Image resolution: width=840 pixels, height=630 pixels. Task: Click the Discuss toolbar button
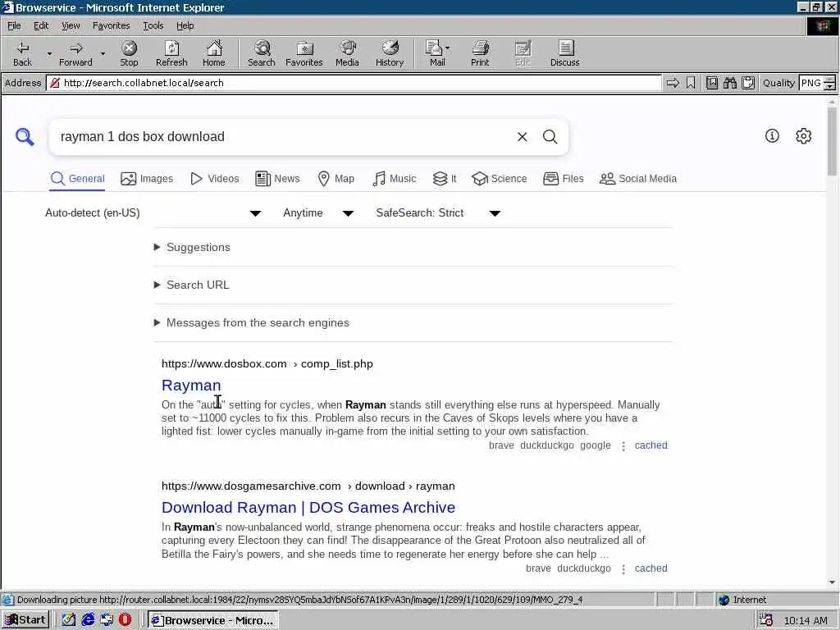pyautogui.click(x=564, y=53)
